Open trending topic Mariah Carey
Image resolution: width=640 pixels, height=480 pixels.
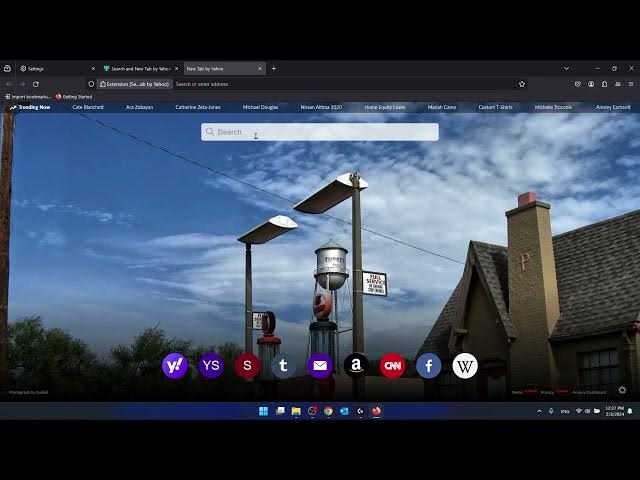point(442,107)
